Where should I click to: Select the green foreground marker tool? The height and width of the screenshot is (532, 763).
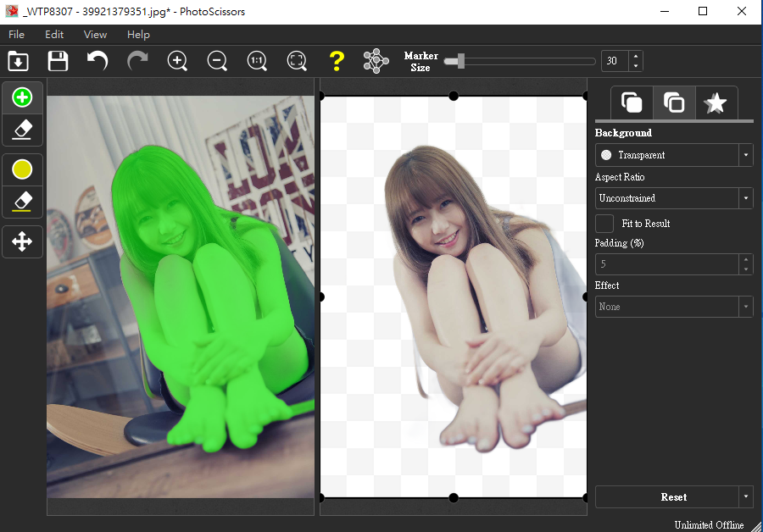coord(23,97)
